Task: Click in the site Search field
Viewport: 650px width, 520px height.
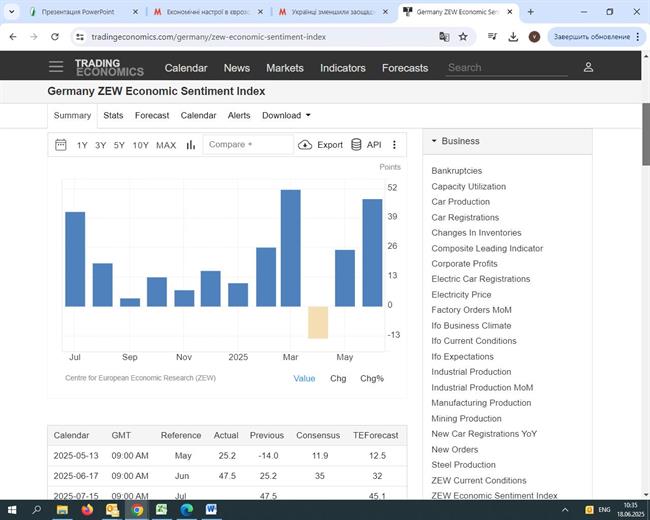Action: click(507, 68)
